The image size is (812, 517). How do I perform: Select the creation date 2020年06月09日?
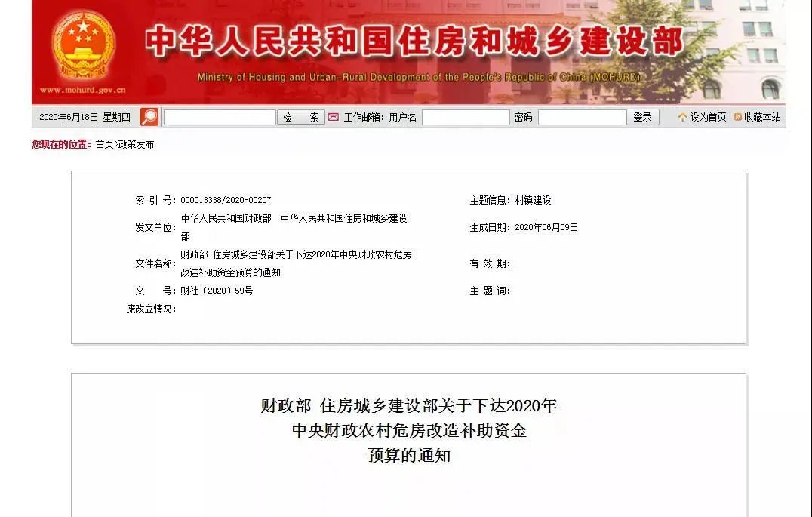point(546,227)
